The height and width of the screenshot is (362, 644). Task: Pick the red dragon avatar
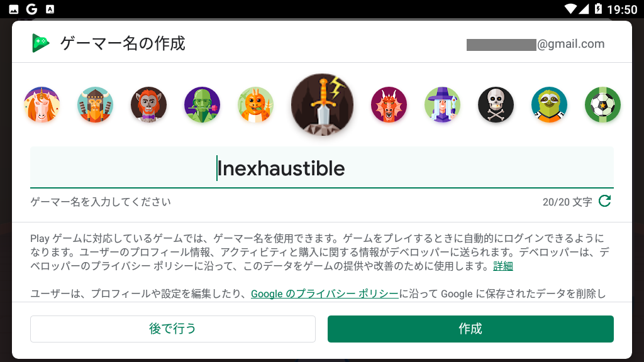pos(389,105)
